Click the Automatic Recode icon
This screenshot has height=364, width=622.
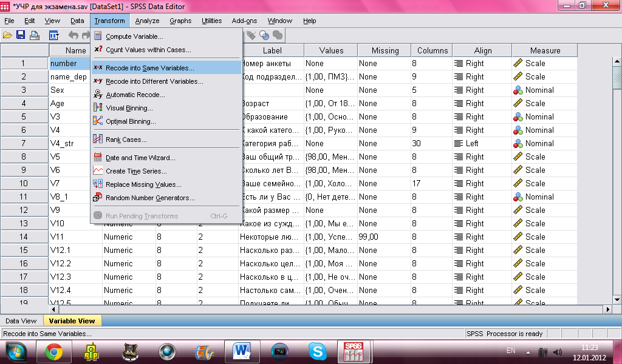98,94
